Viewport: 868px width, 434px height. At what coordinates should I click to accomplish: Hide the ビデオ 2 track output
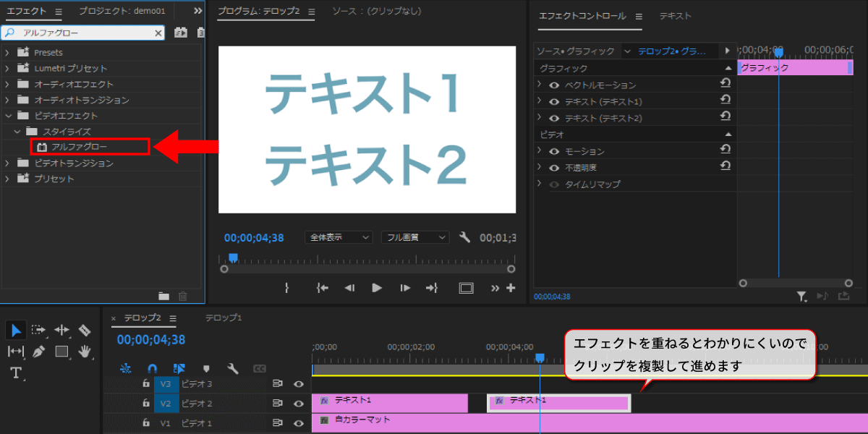pos(299,404)
